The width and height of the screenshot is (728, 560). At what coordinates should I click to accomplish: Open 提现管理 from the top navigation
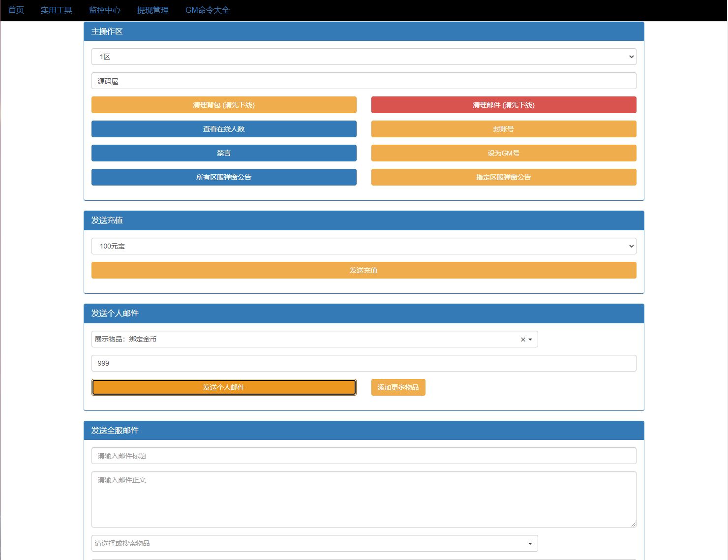[153, 10]
